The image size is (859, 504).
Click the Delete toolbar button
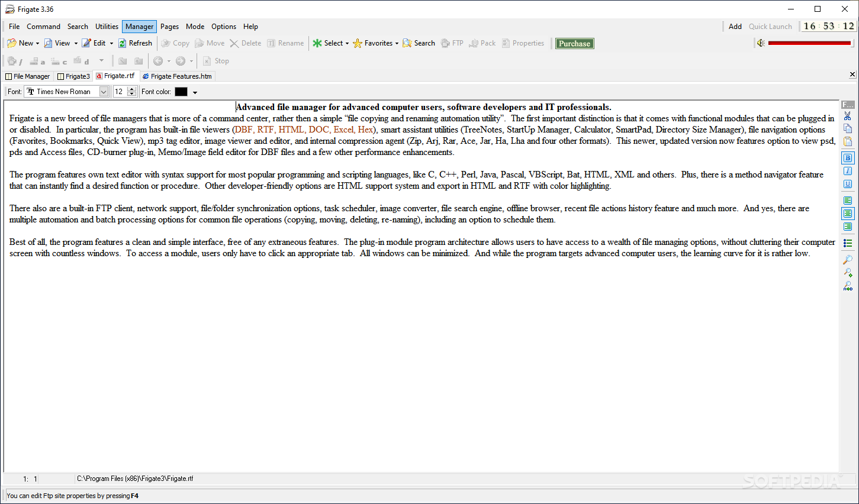(246, 43)
